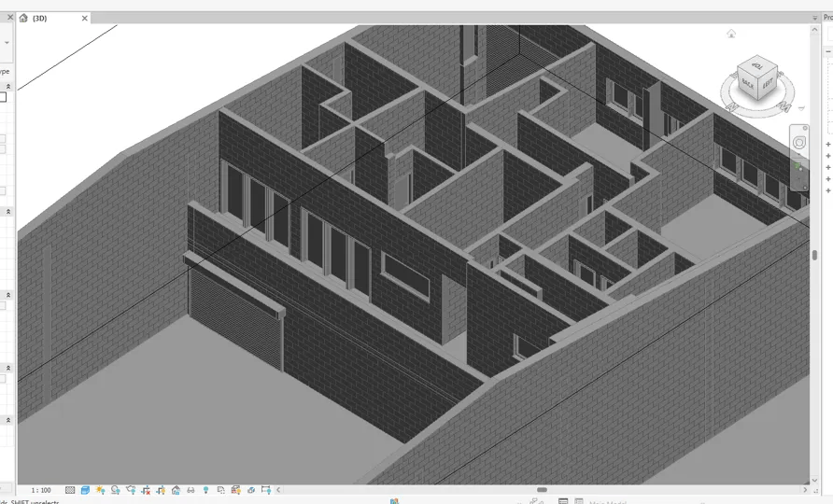Click Reveal Hidden Elements lightbulb icon
Viewport: 833px width, 504px height.
pos(205,490)
